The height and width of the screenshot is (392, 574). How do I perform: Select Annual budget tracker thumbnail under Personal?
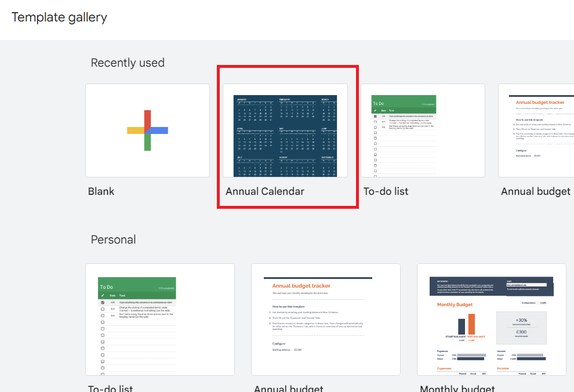[325, 320]
